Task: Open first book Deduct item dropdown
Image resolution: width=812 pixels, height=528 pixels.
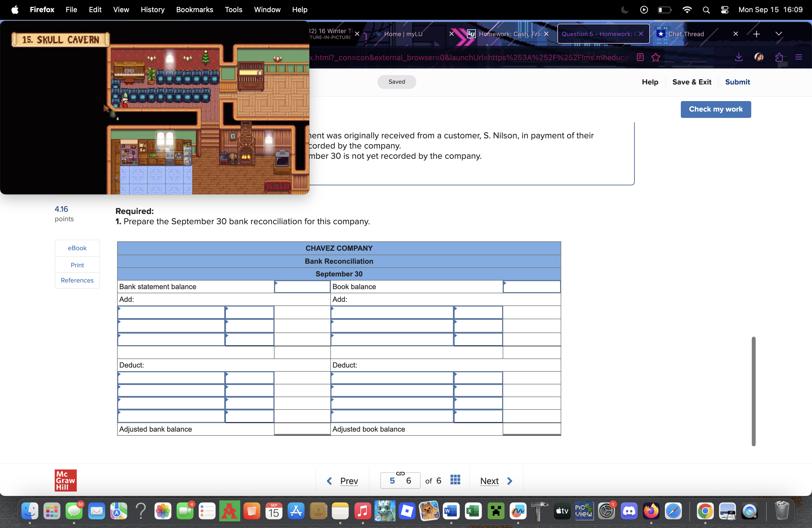Action: pos(392,378)
